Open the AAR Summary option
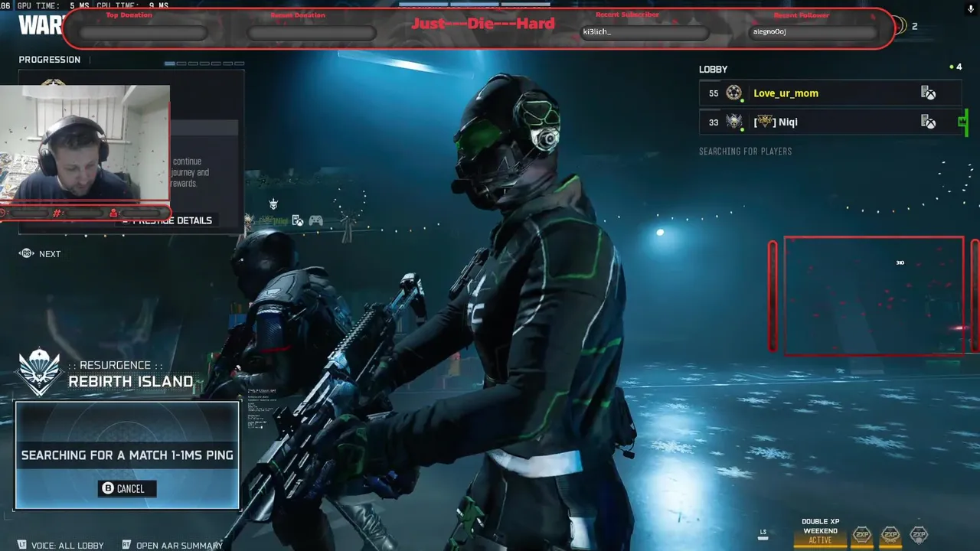Screen dimensions: 980x551 [x=179, y=546]
